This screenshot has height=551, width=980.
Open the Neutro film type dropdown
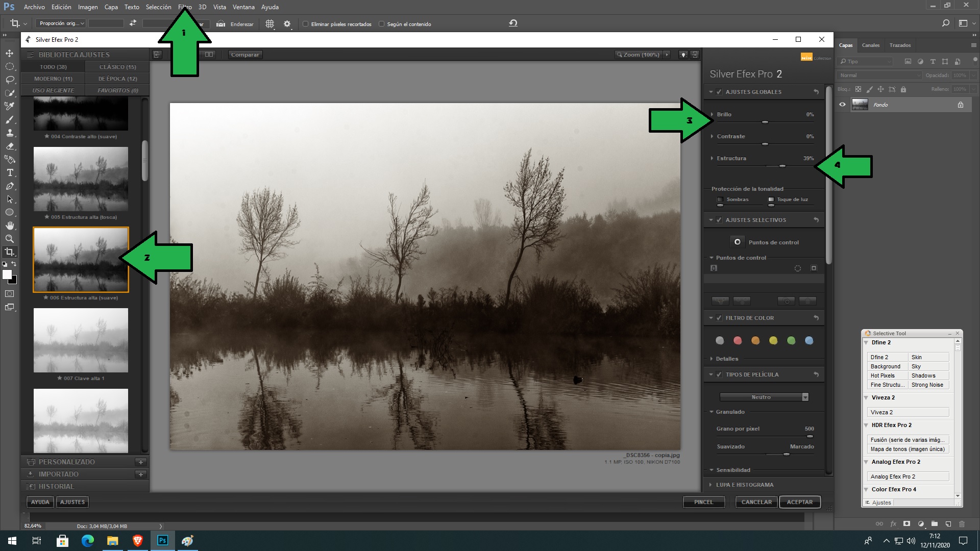tap(764, 397)
